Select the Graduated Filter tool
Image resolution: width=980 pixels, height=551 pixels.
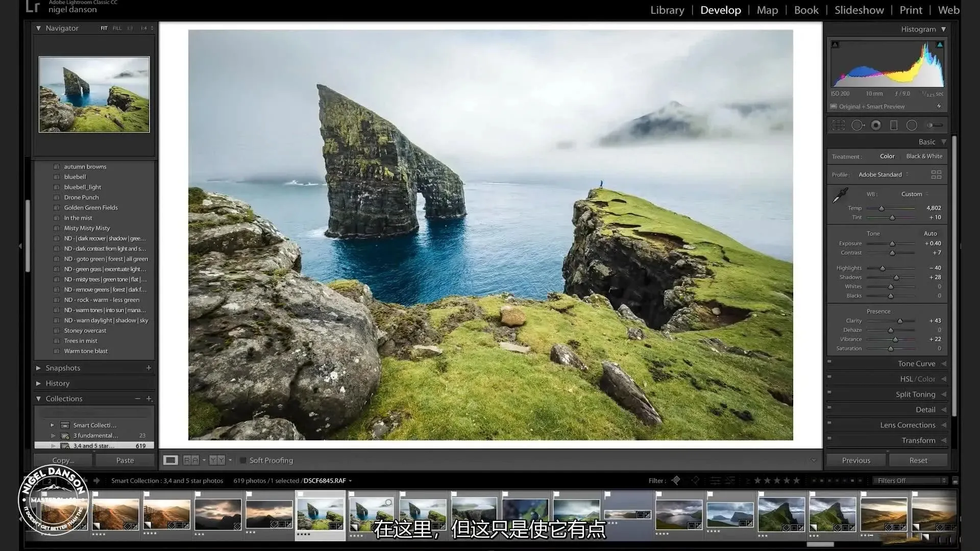[894, 125]
